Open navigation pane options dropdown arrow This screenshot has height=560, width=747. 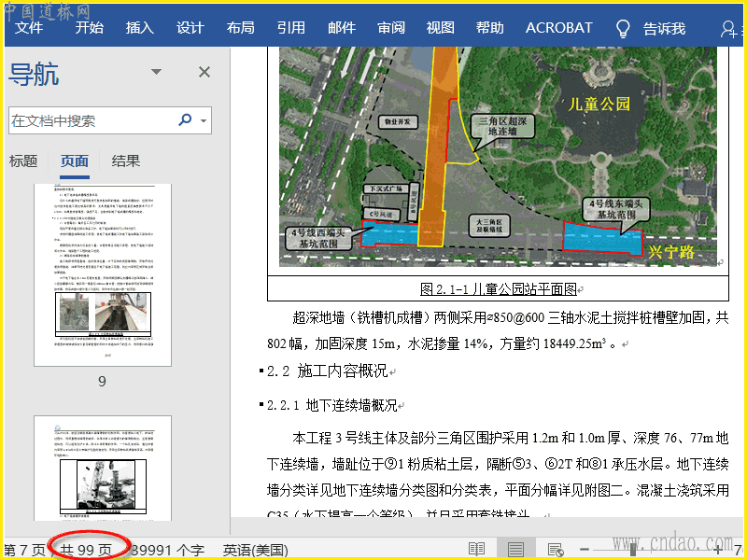coord(157,73)
